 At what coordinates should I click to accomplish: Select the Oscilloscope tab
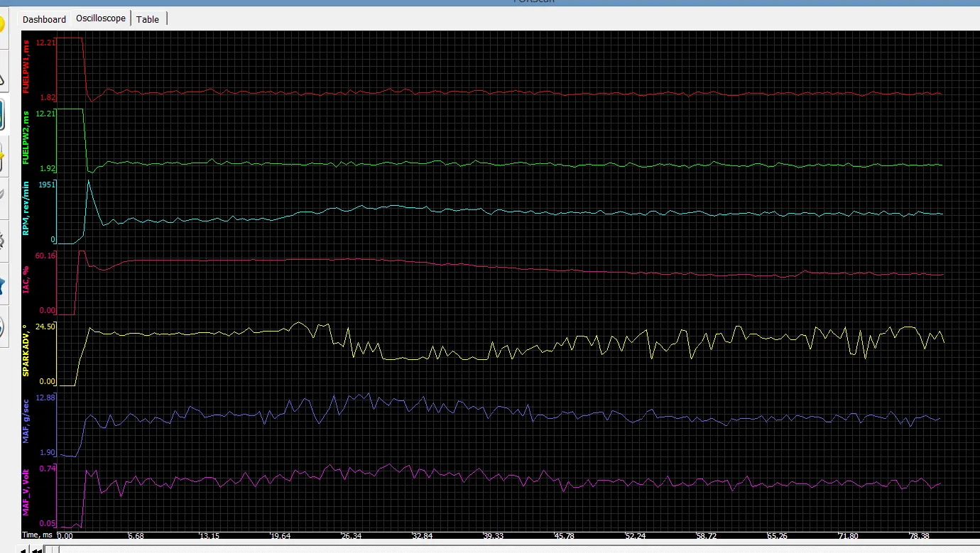tap(100, 18)
